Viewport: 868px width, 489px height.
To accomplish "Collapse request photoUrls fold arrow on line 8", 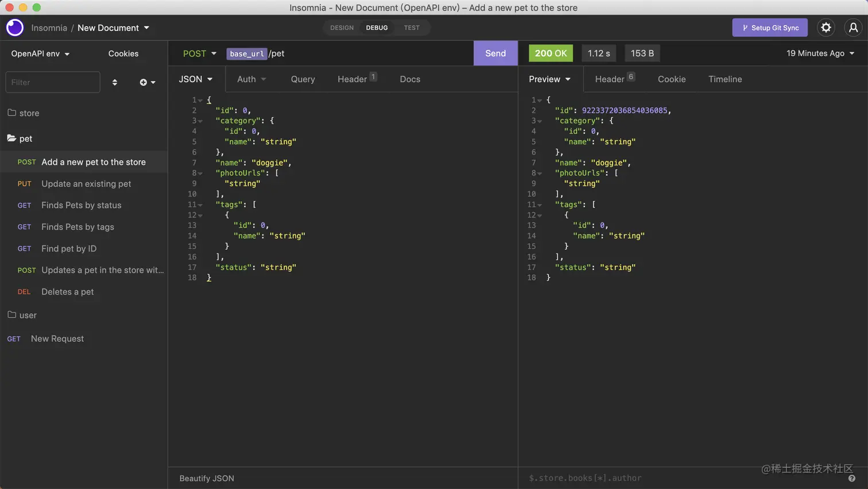I will click(200, 174).
